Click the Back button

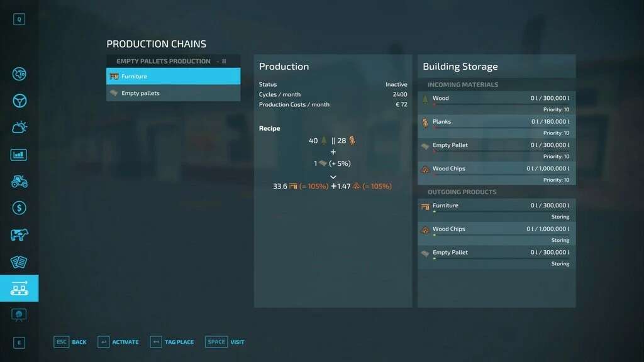[70, 342]
